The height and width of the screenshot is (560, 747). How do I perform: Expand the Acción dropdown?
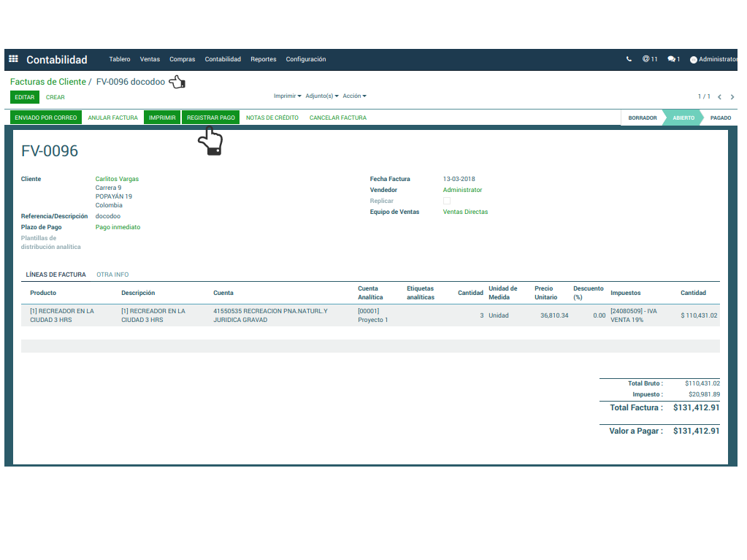(x=354, y=96)
